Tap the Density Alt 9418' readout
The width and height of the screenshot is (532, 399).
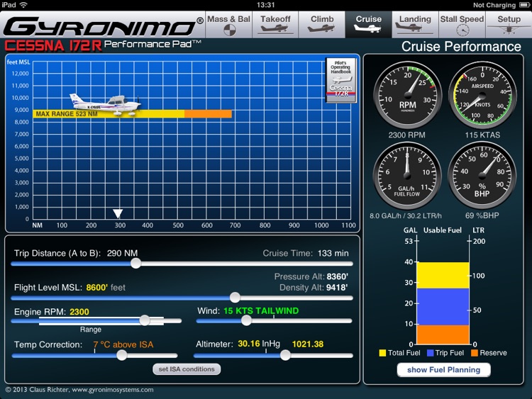[314, 288]
